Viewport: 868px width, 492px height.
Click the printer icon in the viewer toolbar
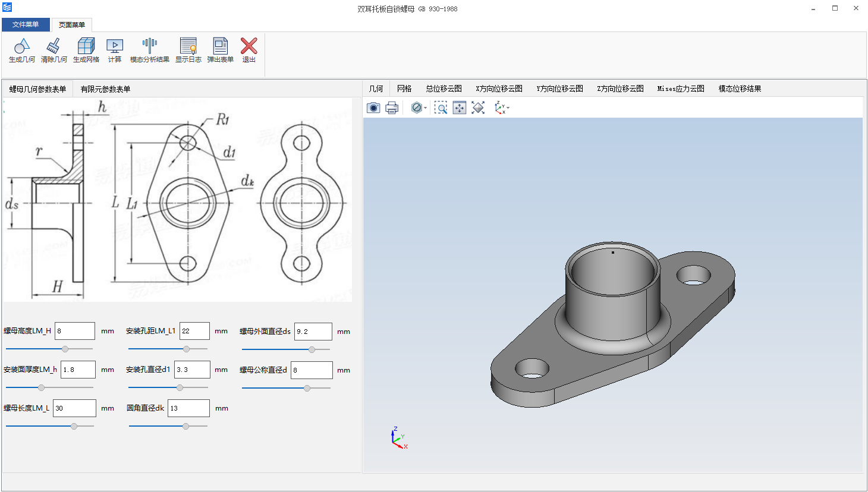click(x=392, y=108)
